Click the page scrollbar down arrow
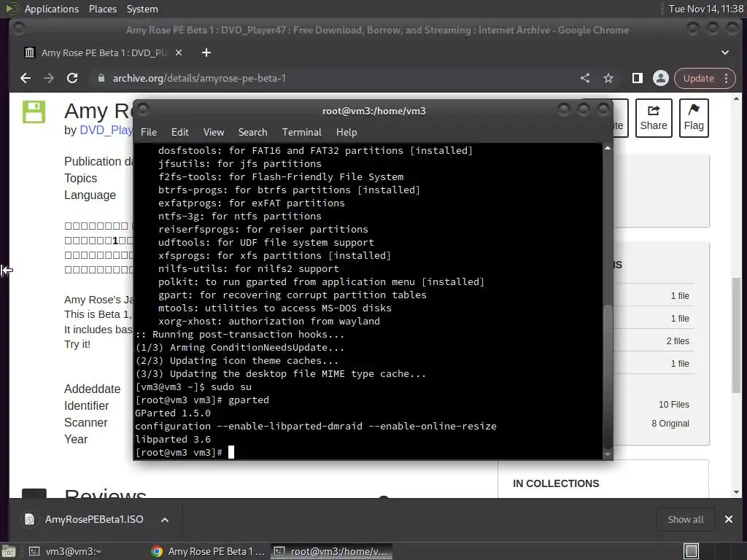The height and width of the screenshot is (560, 747). (737, 492)
